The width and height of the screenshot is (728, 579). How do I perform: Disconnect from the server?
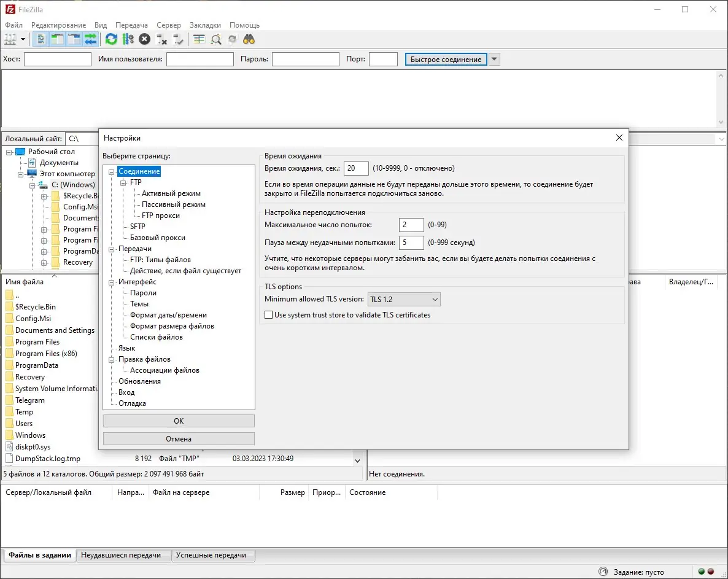coord(162,39)
